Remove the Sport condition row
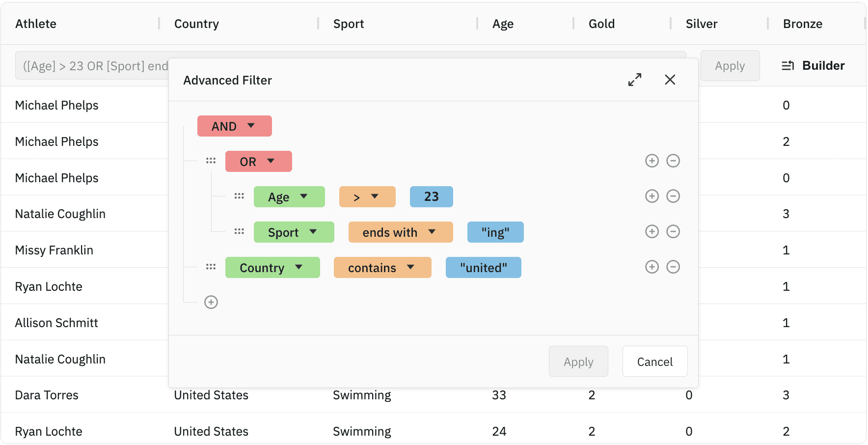868x445 pixels. pyautogui.click(x=673, y=231)
